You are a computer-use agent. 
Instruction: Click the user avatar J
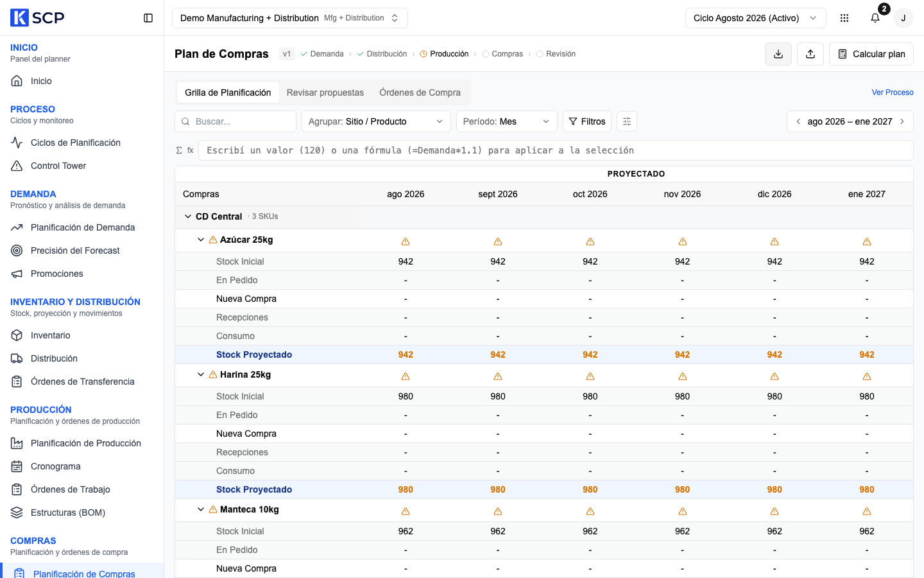click(x=903, y=18)
